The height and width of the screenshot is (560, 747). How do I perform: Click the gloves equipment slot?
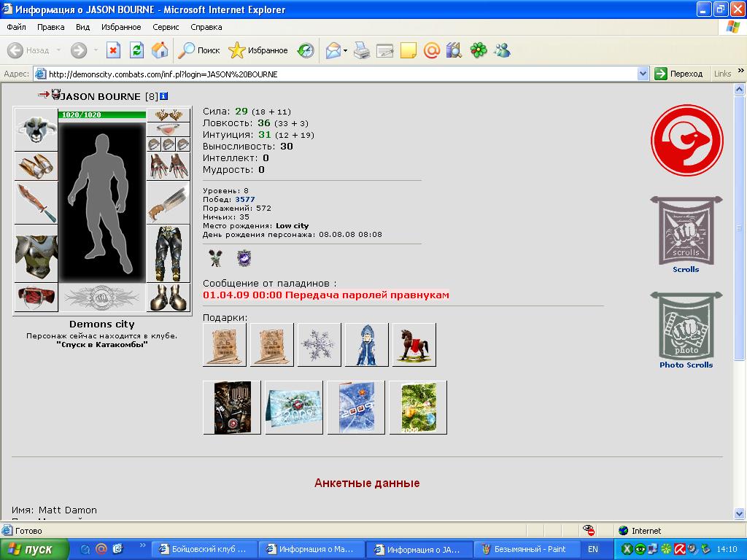coord(169,166)
